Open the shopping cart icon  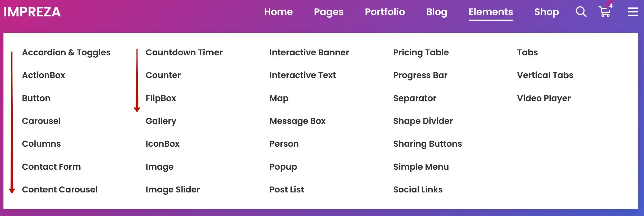[x=605, y=12]
